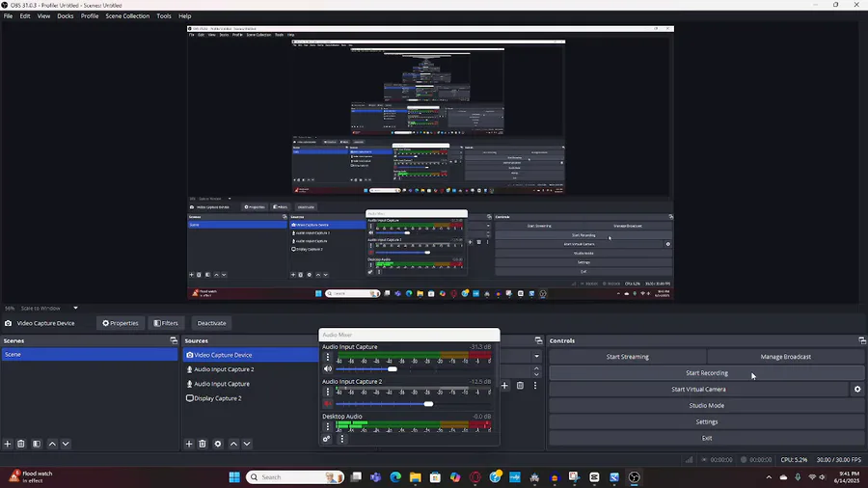Add a scene transition with plus icon

[x=504, y=386]
